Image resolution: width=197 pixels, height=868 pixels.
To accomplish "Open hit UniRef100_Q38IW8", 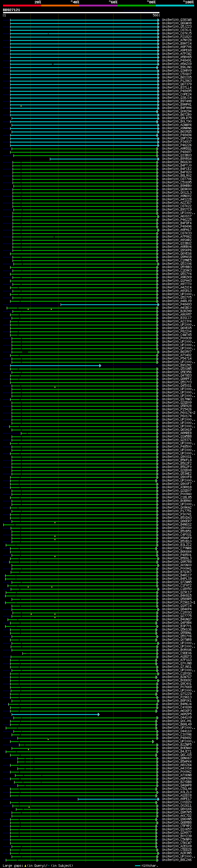I will coord(177,20).
